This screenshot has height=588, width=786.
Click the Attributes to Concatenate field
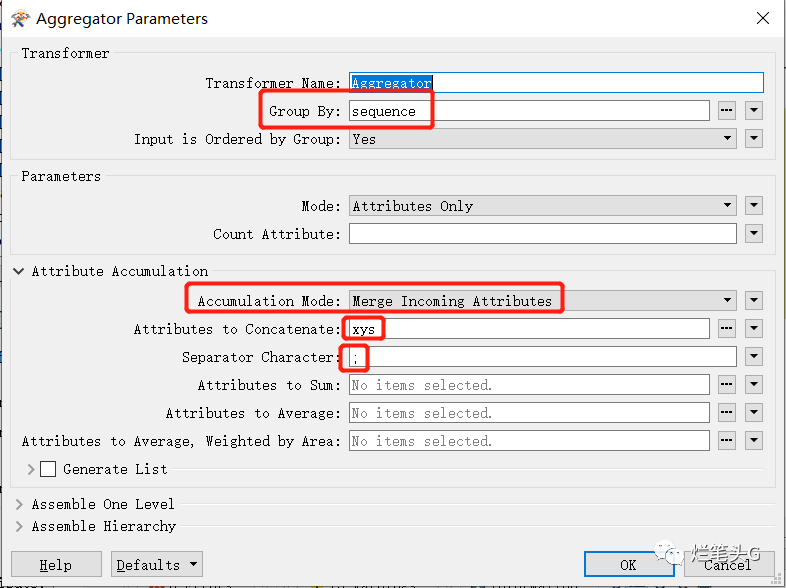pyautogui.click(x=529, y=329)
